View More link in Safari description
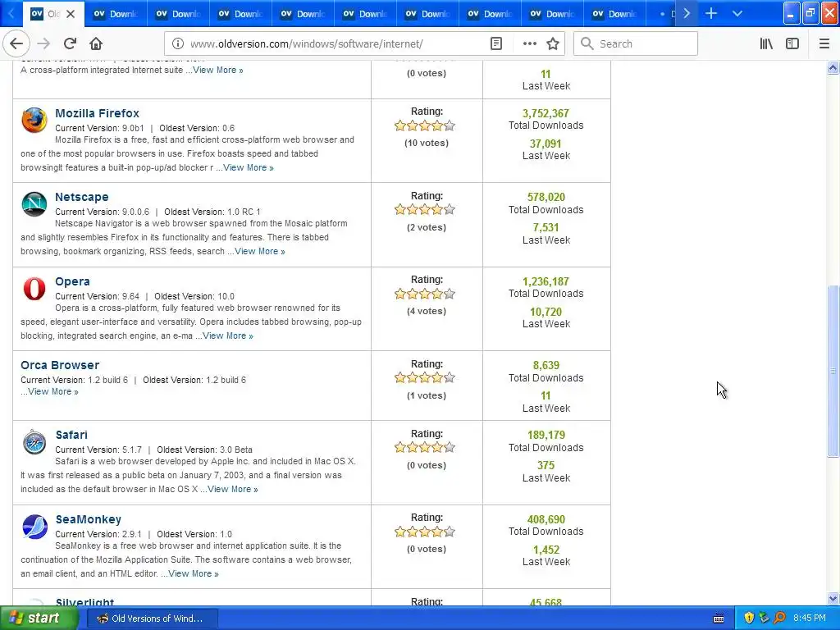The width and height of the screenshot is (840, 630). click(232, 489)
